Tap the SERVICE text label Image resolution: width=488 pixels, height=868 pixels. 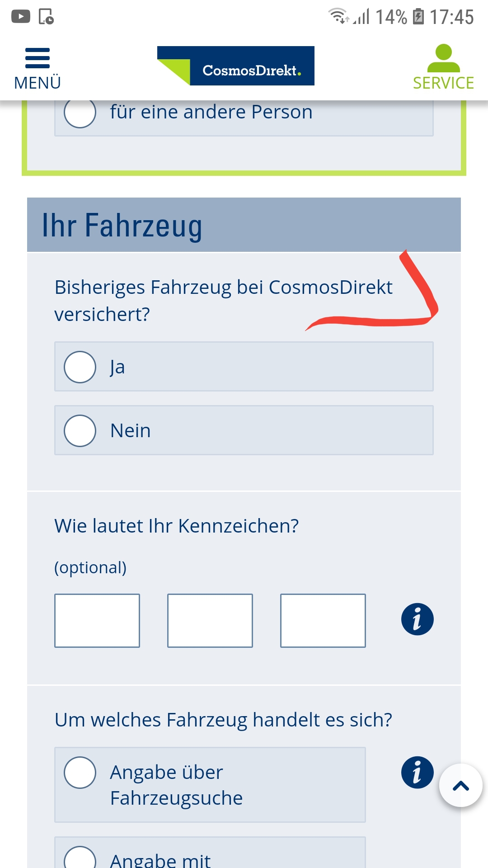point(443,83)
